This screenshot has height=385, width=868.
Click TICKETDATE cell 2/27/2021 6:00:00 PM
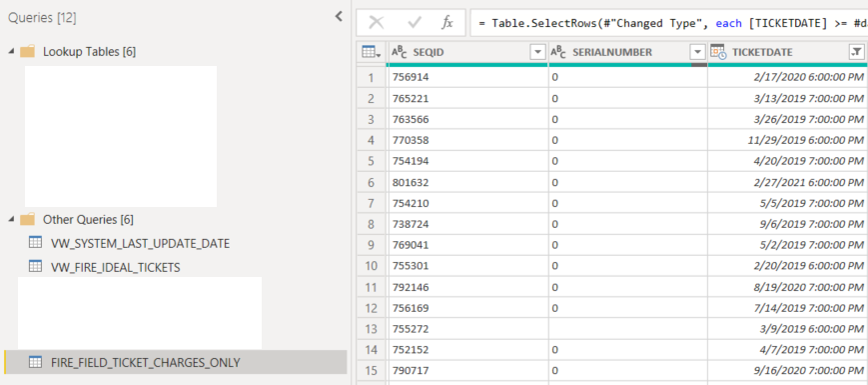pos(788,182)
